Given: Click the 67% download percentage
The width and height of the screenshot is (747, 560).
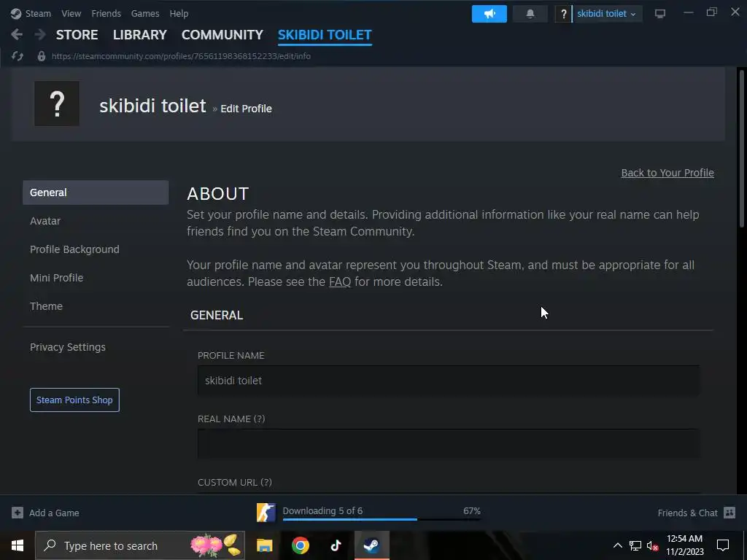Looking at the screenshot, I should coord(472,511).
